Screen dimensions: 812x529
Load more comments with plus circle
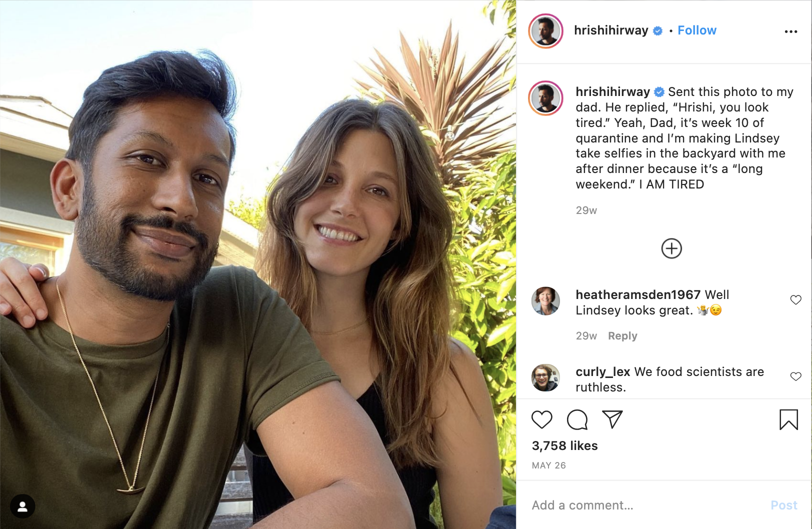click(671, 248)
